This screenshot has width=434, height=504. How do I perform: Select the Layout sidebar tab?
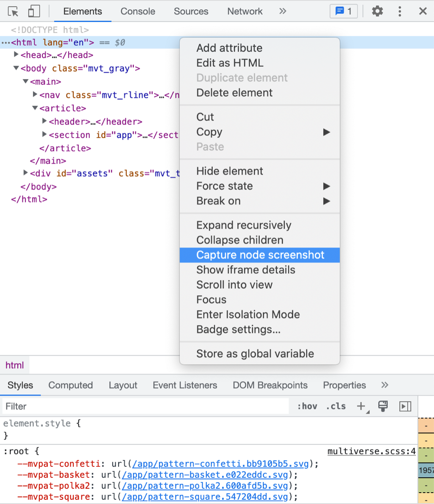[x=123, y=385]
